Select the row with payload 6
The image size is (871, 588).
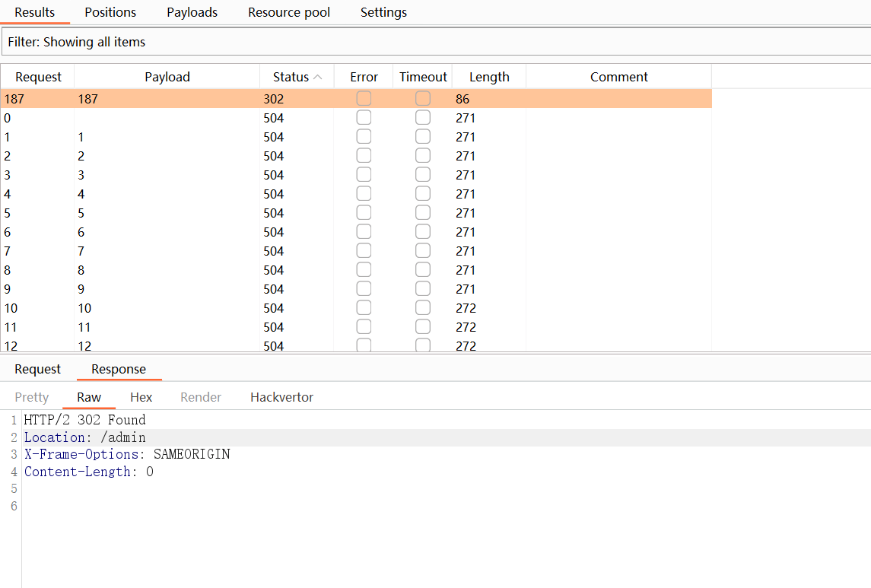click(x=356, y=232)
